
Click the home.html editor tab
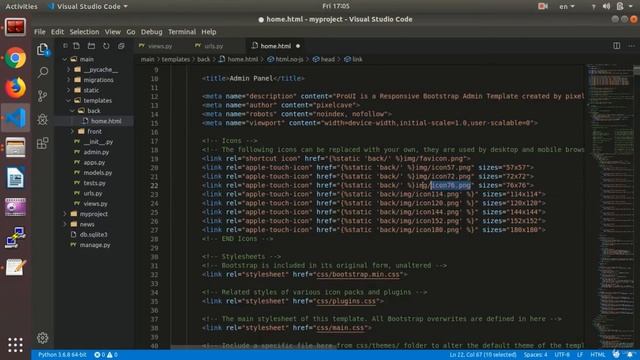(x=276, y=46)
